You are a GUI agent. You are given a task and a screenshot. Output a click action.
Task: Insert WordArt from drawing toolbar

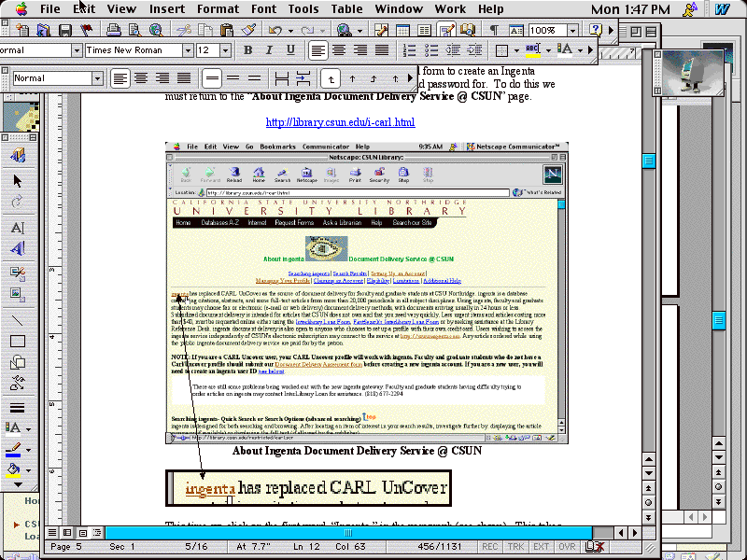[x=18, y=248]
